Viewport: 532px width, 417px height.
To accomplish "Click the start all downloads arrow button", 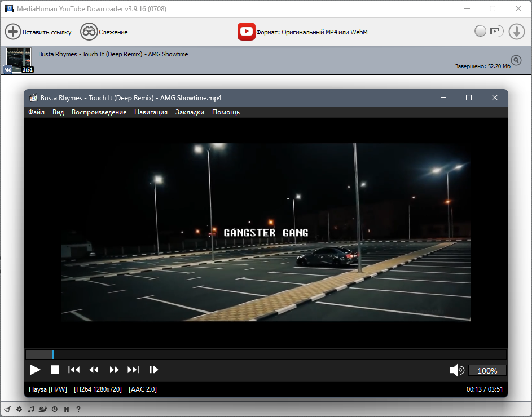I will (516, 32).
